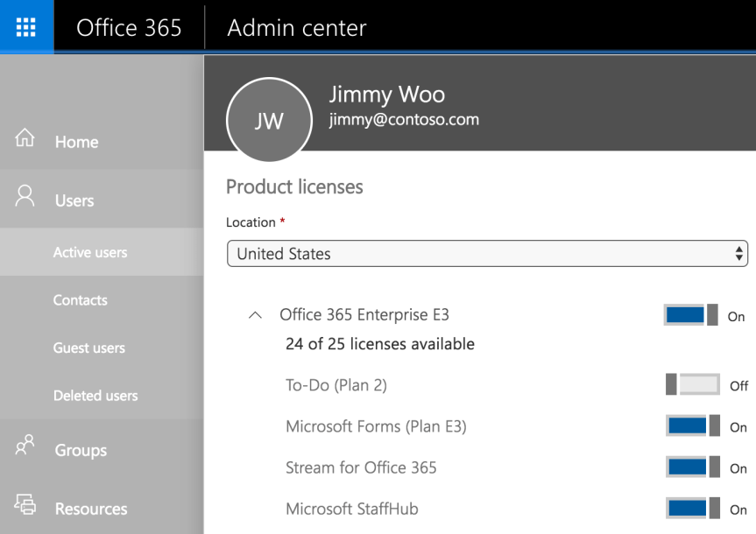Click the Admin center title link

point(296,27)
